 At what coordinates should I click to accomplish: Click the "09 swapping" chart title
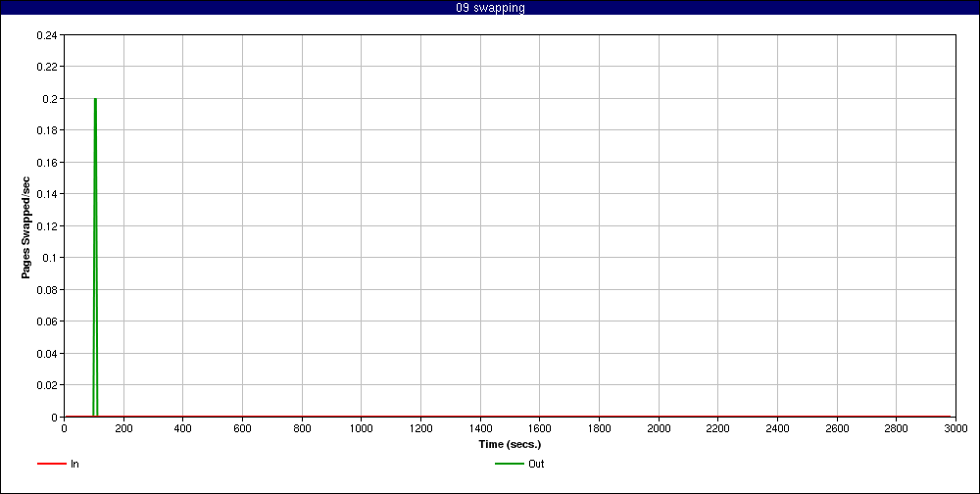pyautogui.click(x=490, y=8)
